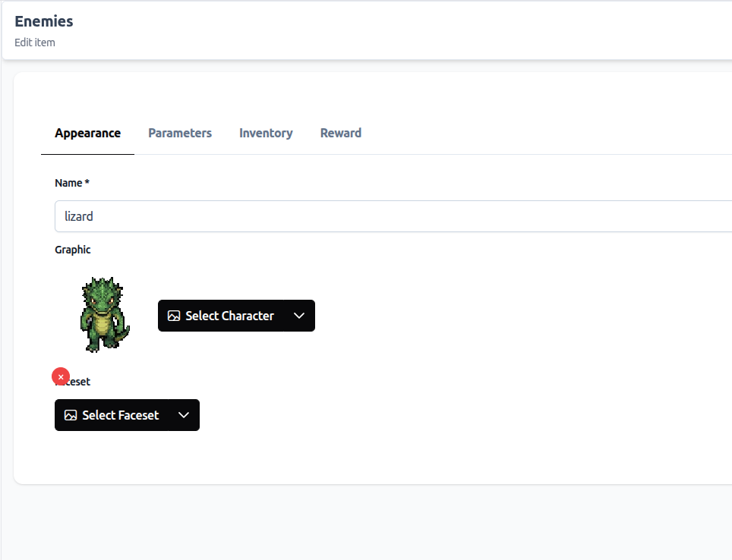Remove faceset with the red x badge
The height and width of the screenshot is (560, 732).
(x=61, y=376)
